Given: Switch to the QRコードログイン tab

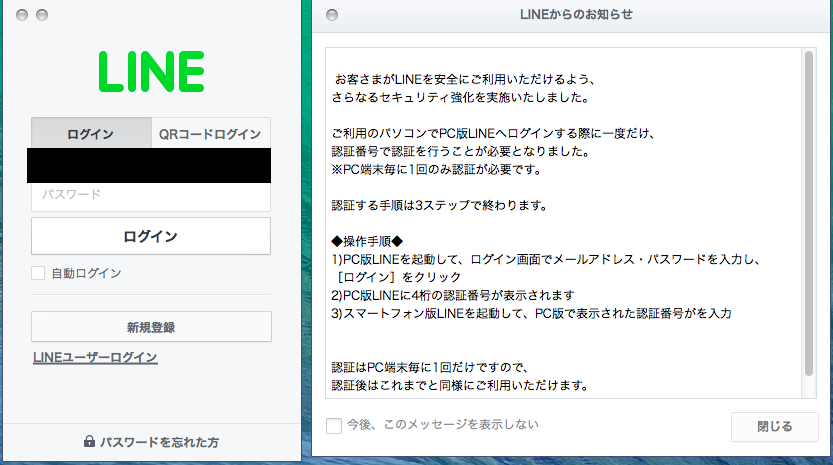Looking at the screenshot, I should 211,133.
